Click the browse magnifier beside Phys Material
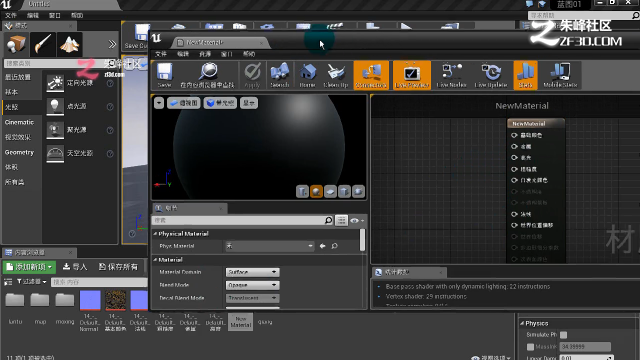Viewport: 640px width, 360px height. 334,246
